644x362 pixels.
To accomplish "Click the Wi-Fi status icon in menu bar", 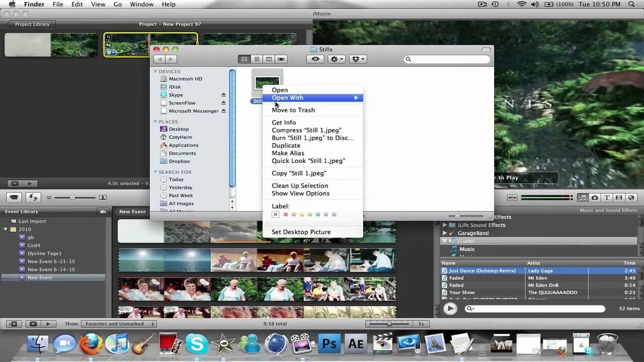I will [522, 4].
